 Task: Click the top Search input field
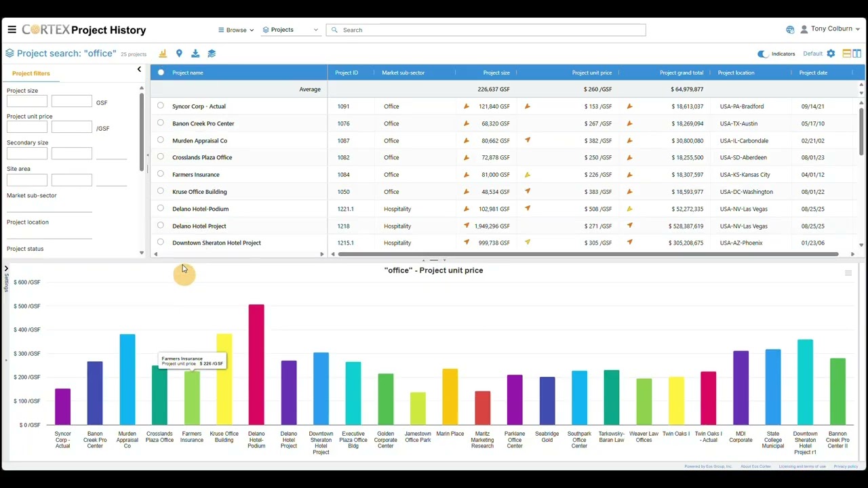coord(486,30)
